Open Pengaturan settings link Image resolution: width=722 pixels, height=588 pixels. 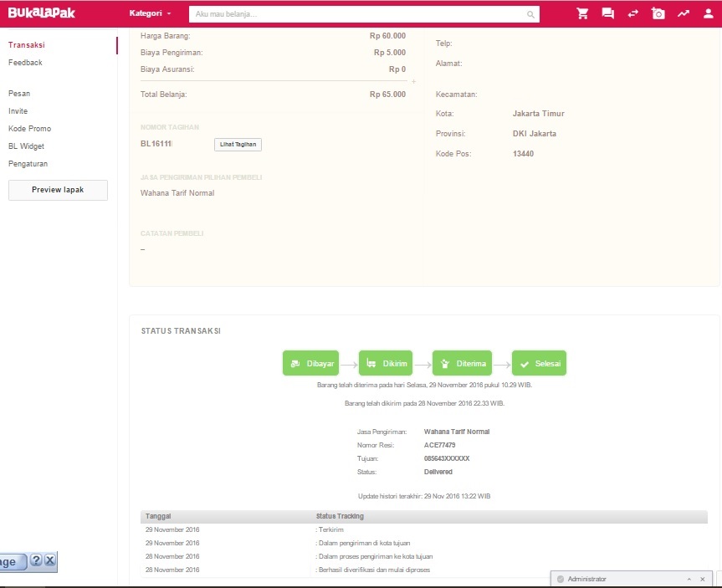tap(28, 164)
